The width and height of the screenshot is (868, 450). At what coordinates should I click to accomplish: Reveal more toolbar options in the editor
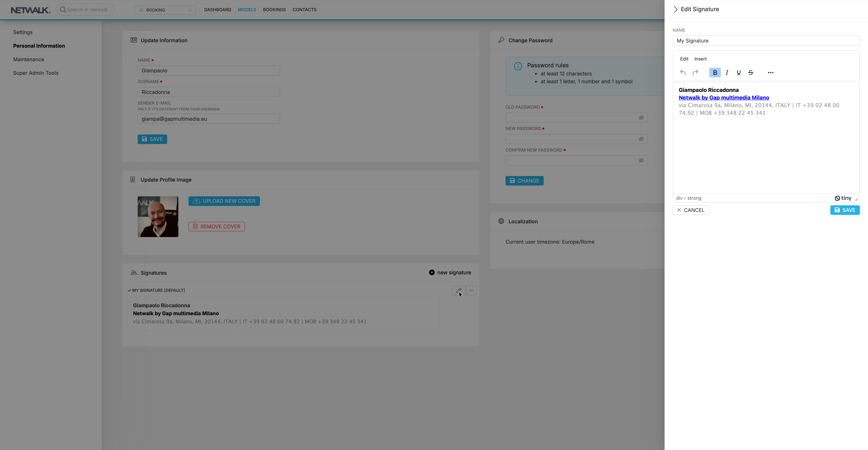point(770,72)
